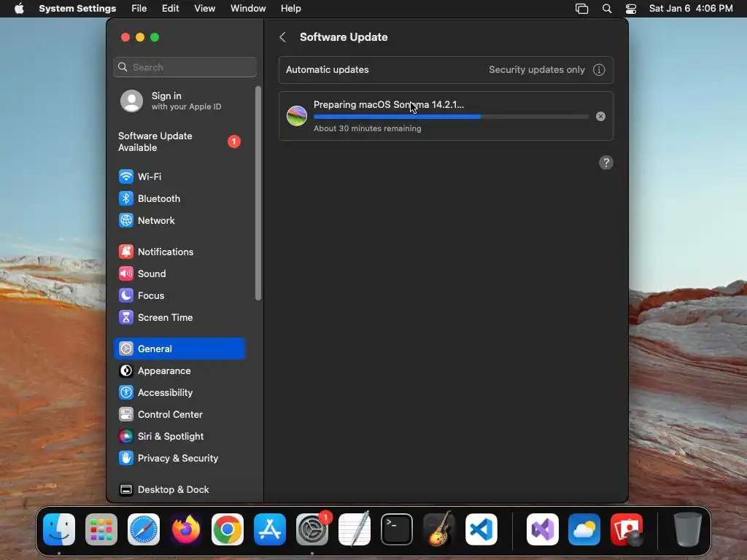
Task: Click 'About 30 minutes remaining' text
Action: [x=368, y=128]
